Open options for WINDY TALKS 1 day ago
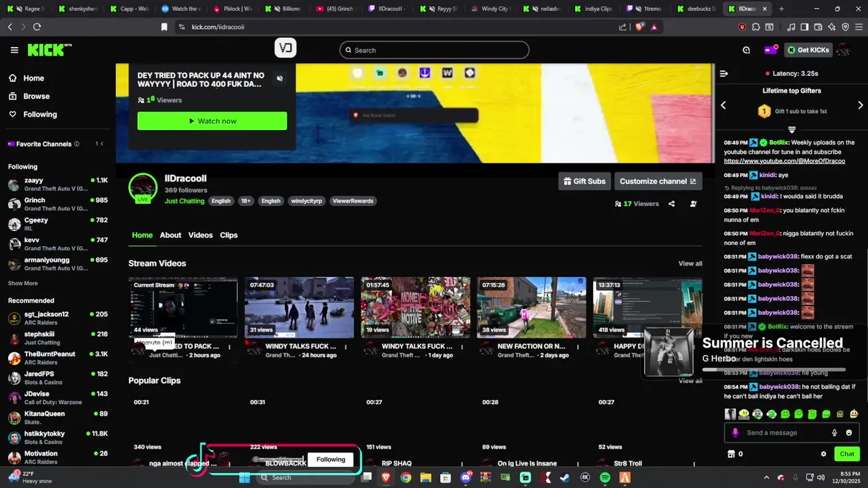Screen dimensions: 868x488 point(462,347)
